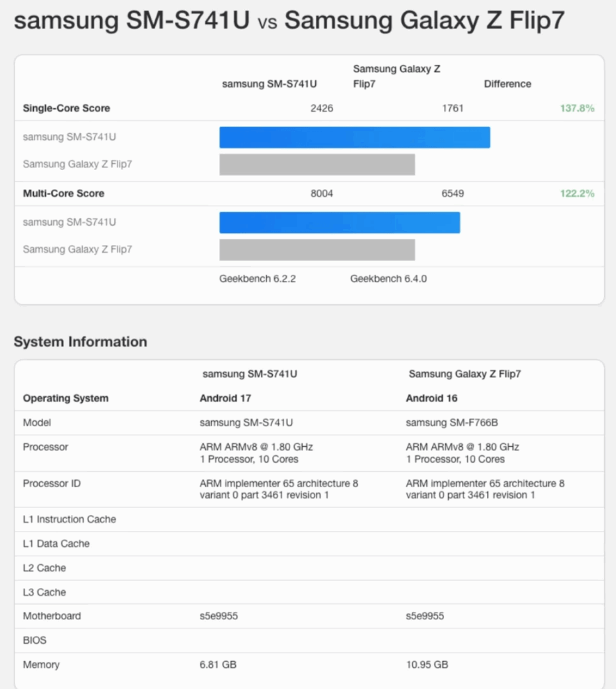Click the 122.2% difference figure
The width and height of the screenshot is (616, 689).
click(x=577, y=193)
